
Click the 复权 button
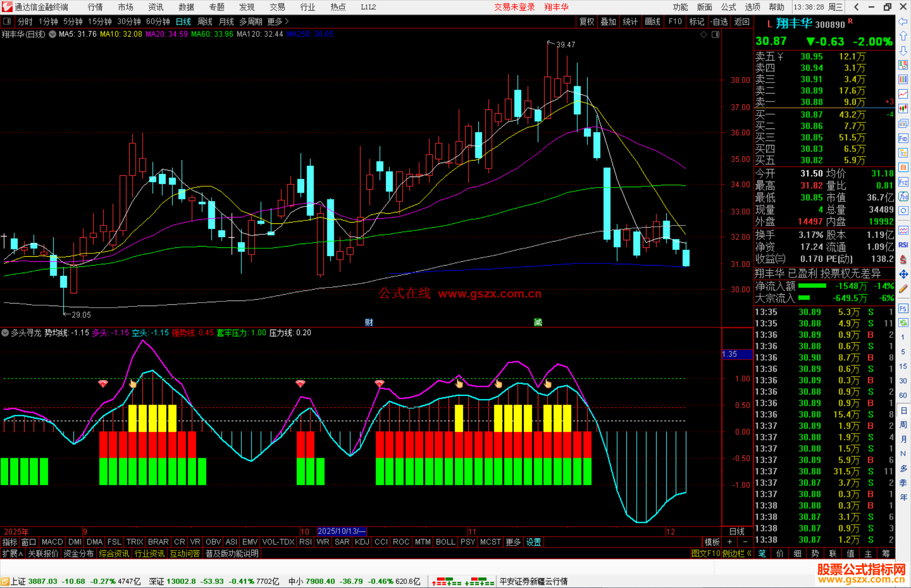pyautogui.click(x=587, y=21)
